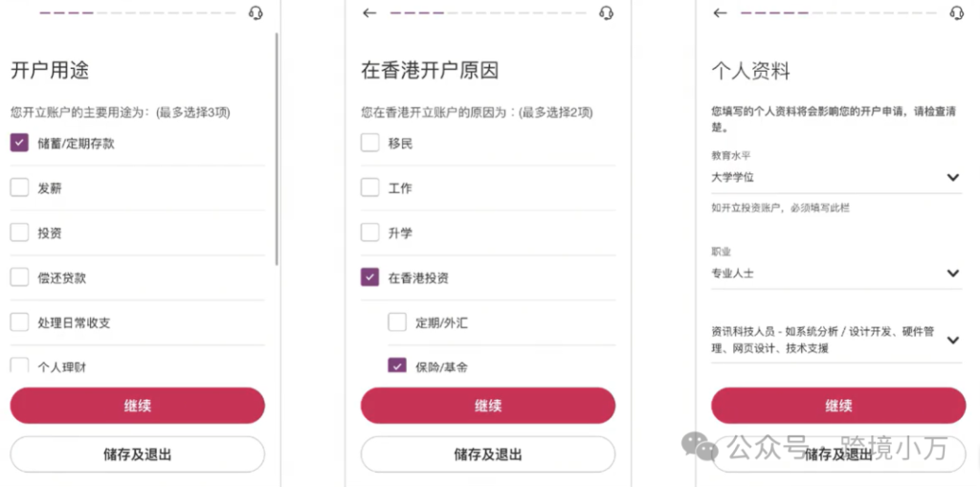Open headset support icon on 在香港开户原因 screen
This screenshot has height=487, width=980.
pyautogui.click(x=606, y=13)
